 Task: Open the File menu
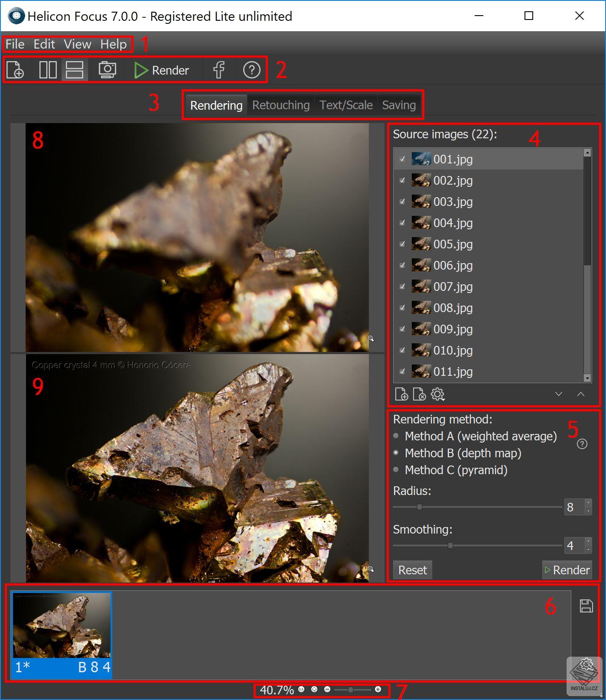click(x=15, y=44)
